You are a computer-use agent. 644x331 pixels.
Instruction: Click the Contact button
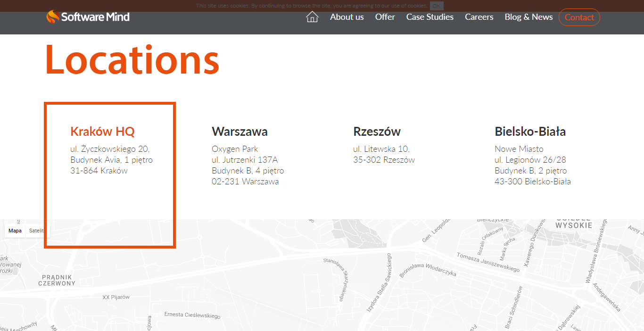(579, 17)
